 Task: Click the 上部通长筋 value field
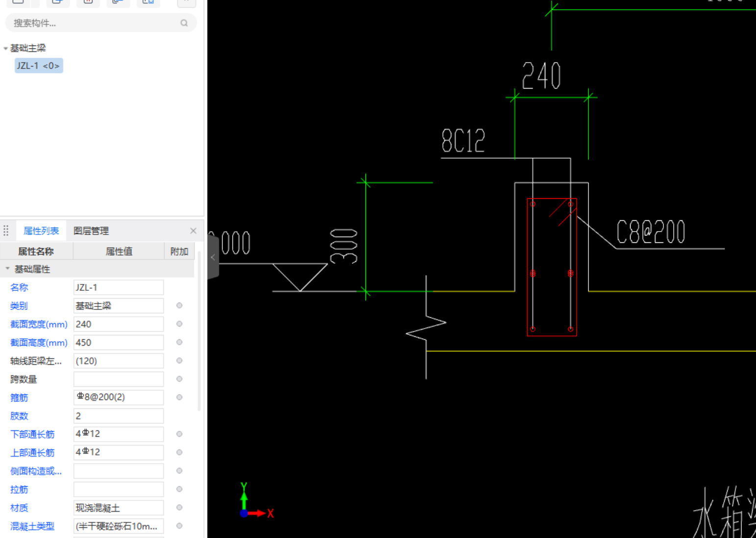click(x=119, y=452)
